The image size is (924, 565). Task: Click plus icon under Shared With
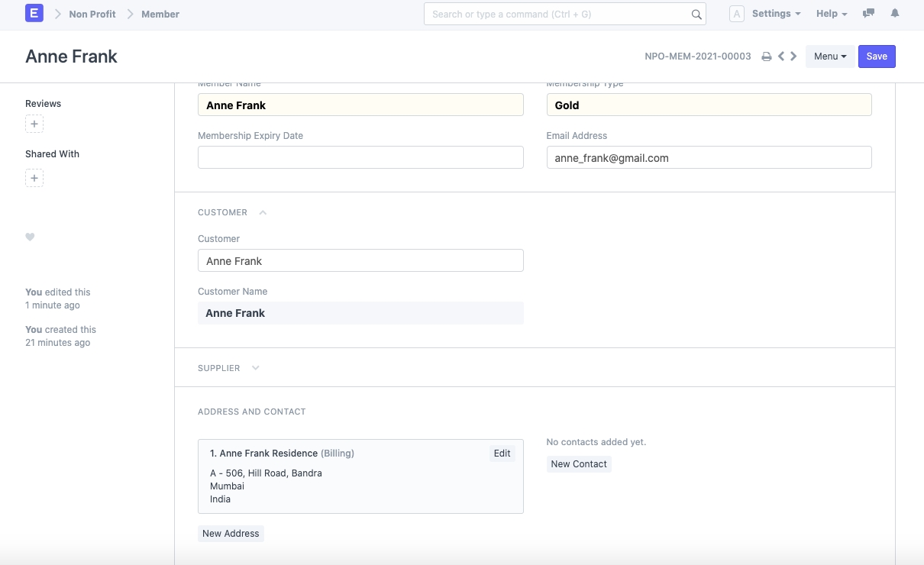(34, 178)
